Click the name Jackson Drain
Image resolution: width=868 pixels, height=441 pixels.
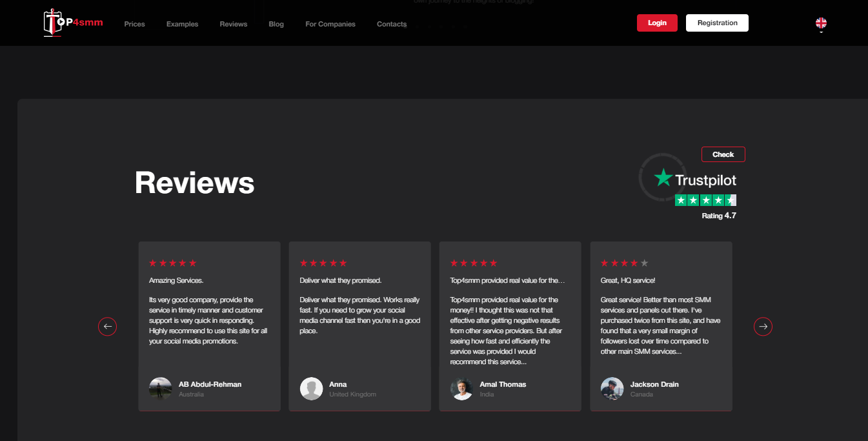(x=654, y=384)
